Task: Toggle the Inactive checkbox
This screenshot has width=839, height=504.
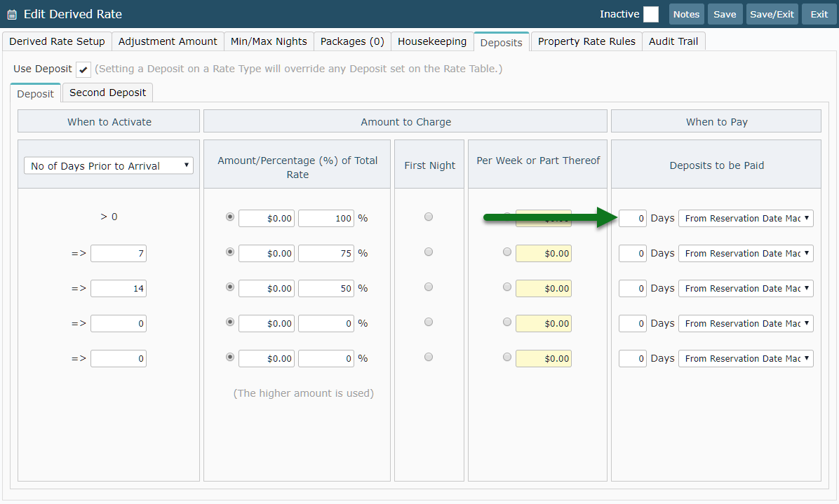Action: pyautogui.click(x=651, y=15)
